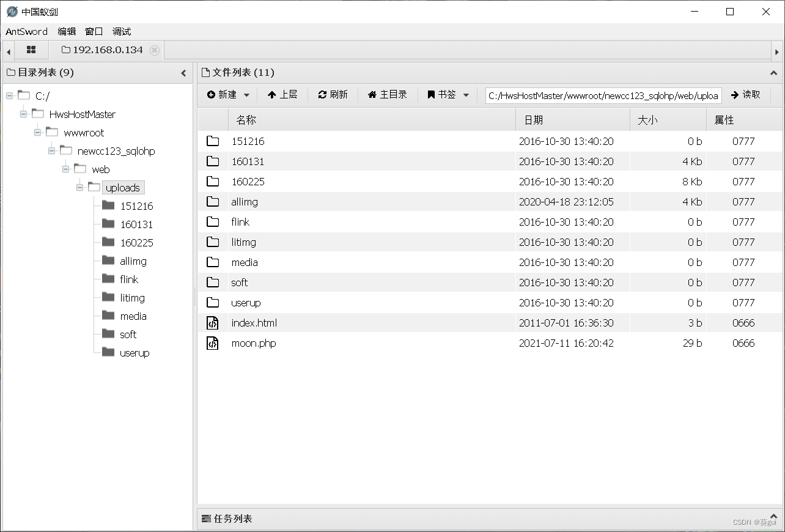Click the moon.php date 2021-07-11 16:20:42
The height and width of the screenshot is (532, 785).
(566, 343)
